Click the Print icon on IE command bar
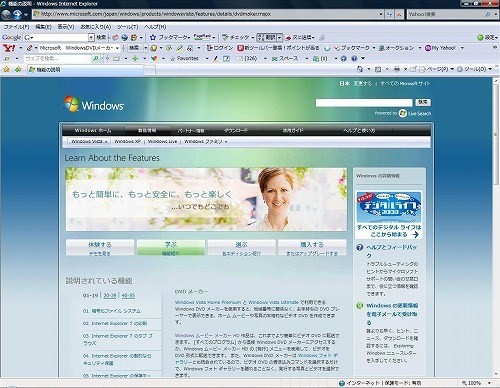500x388 pixels. click(397, 69)
